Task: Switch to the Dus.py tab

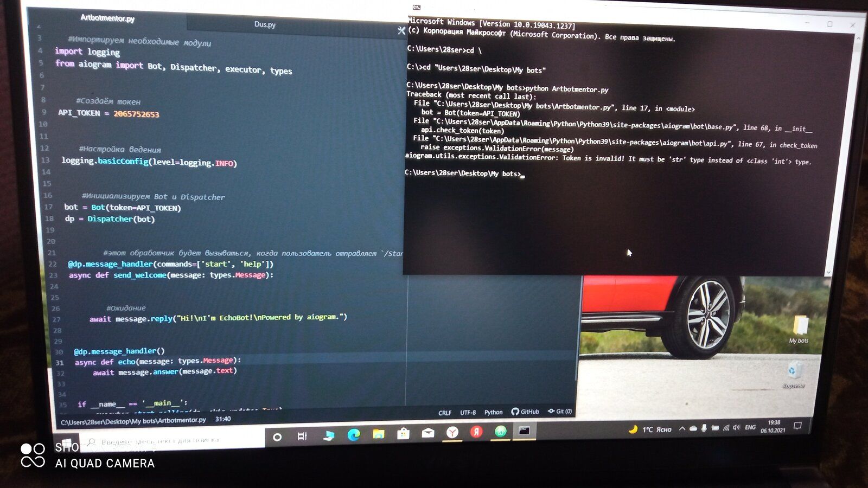Action: [265, 24]
